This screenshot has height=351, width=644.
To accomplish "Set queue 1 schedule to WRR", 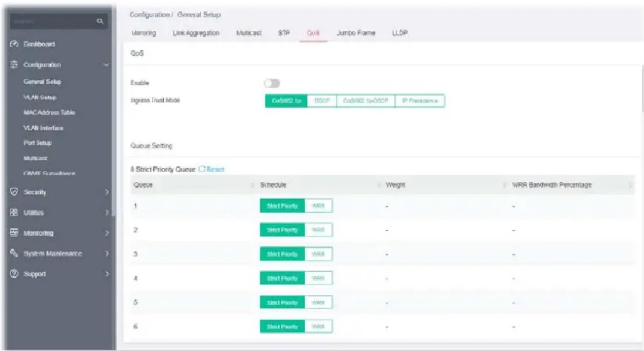I will tap(318, 206).
